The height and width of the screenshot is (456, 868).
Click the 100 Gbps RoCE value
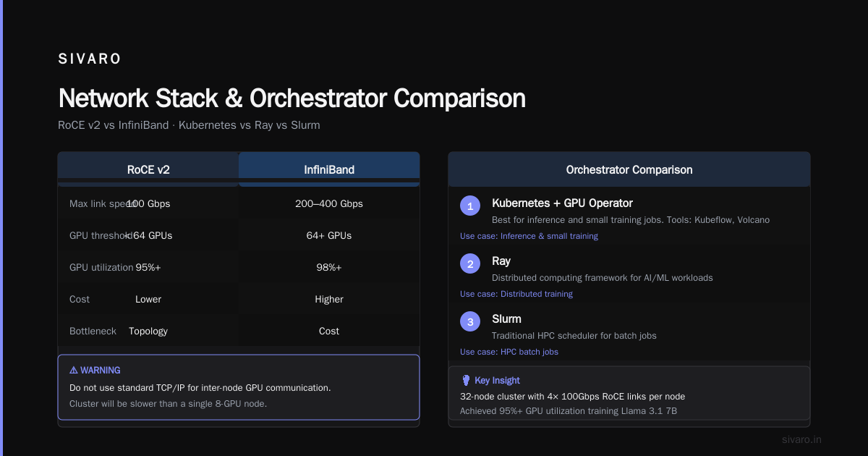point(148,203)
